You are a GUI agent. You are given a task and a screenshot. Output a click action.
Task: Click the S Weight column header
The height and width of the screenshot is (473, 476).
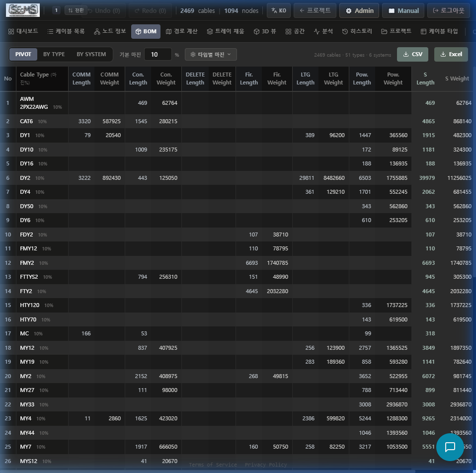(x=457, y=79)
